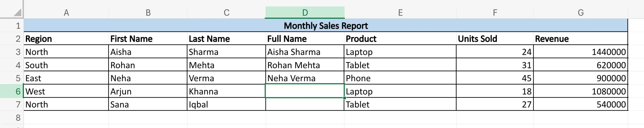Select row 6 header
Image resolution: width=644 pixels, height=128 pixels.
tap(18, 91)
